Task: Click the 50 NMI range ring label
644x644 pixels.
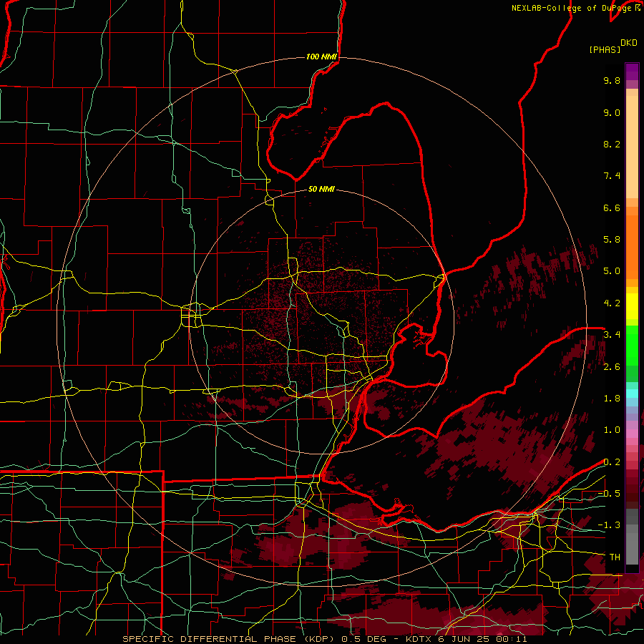Action: point(321,190)
